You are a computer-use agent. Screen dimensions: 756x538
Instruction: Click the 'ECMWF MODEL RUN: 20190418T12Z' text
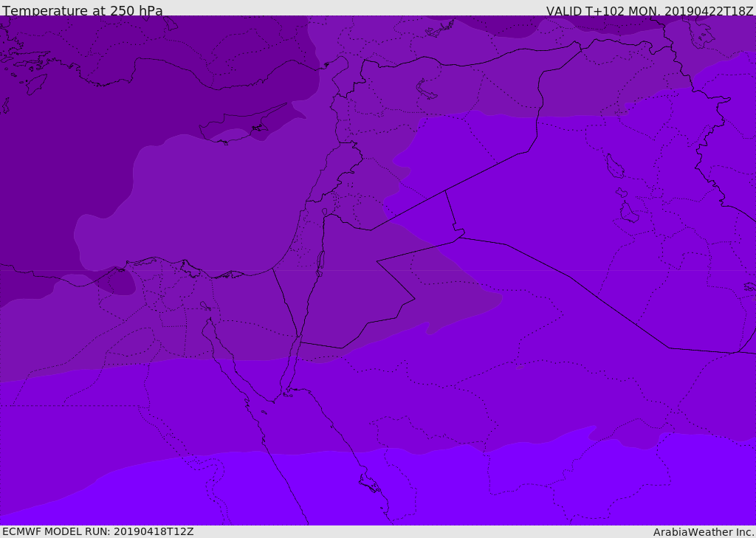tap(98, 531)
